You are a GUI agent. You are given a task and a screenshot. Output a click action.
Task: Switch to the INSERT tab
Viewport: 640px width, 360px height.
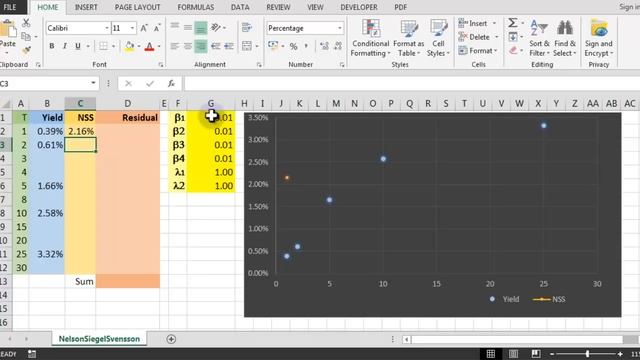[86, 7]
